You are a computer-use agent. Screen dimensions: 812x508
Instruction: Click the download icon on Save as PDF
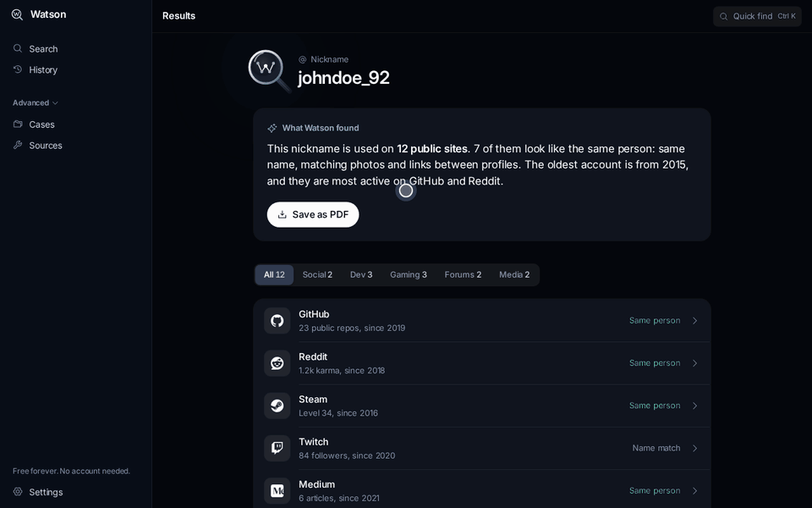(x=283, y=214)
